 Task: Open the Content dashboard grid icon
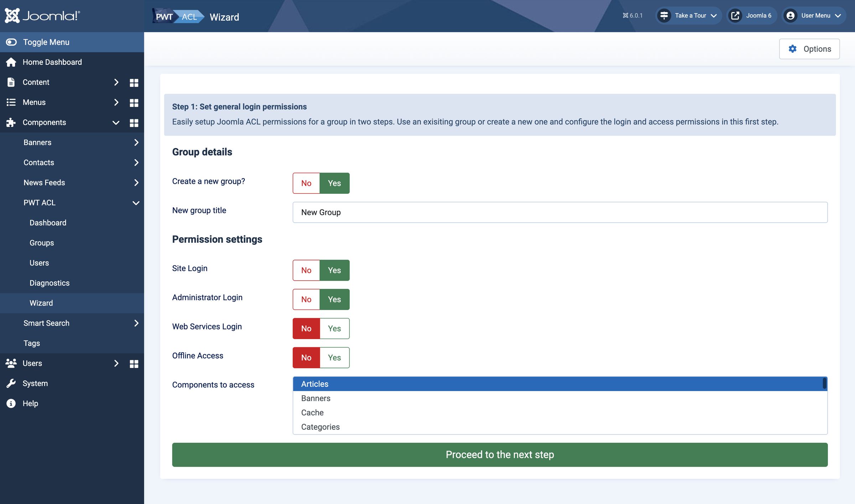(x=134, y=83)
